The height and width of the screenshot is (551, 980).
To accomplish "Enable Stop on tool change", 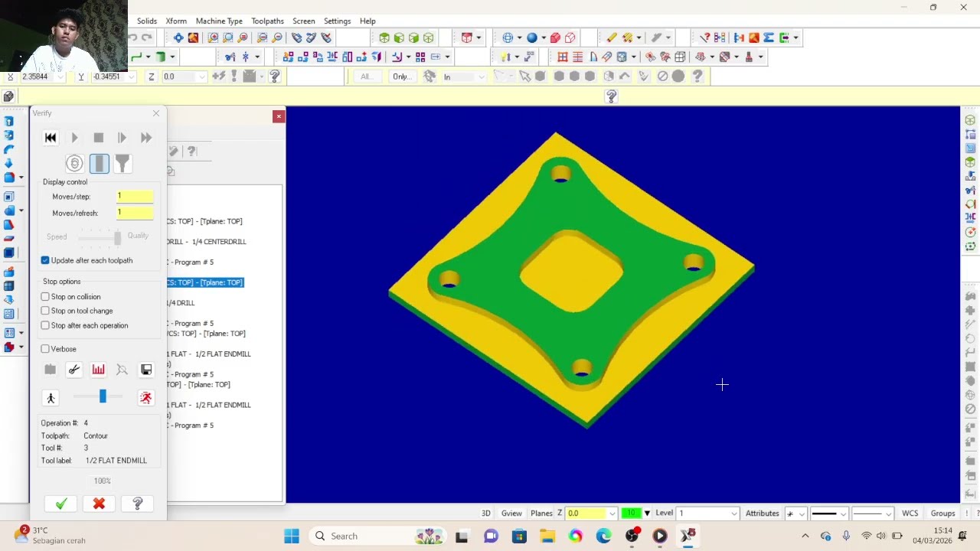I will pyautogui.click(x=45, y=311).
